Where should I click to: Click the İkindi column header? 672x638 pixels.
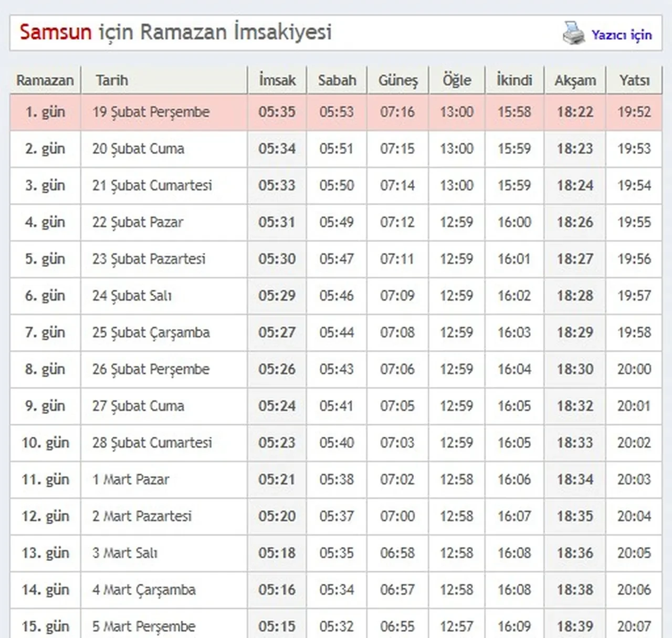click(x=514, y=80)
